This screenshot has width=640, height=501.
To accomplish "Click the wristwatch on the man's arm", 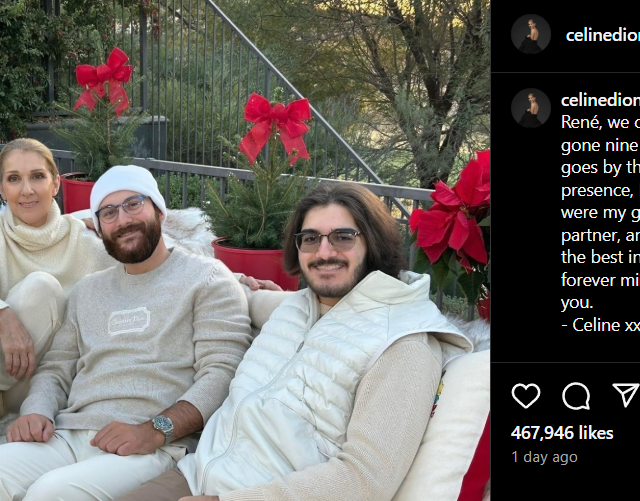I will coord(163,425).
